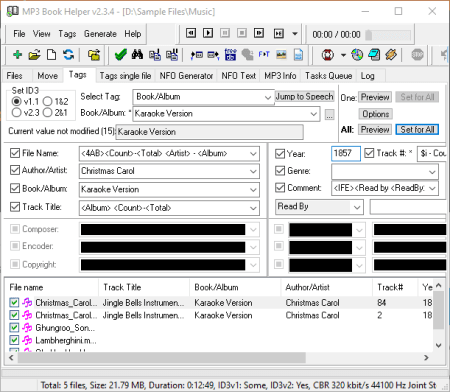Click the binoculars search icon
Viewport: 450px width, 392px height.
pos(137,55)
